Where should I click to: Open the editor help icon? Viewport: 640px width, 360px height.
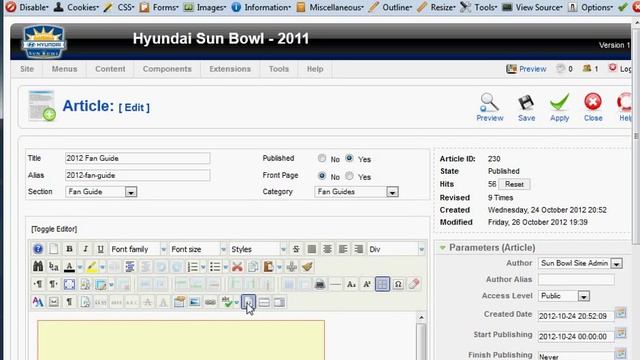click(x=38, y=249)
